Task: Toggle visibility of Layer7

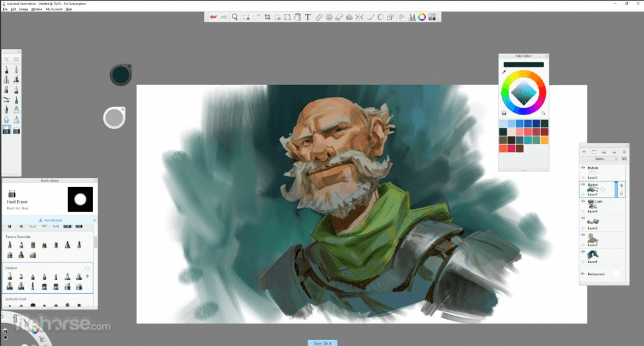Action: coord(583,185)
